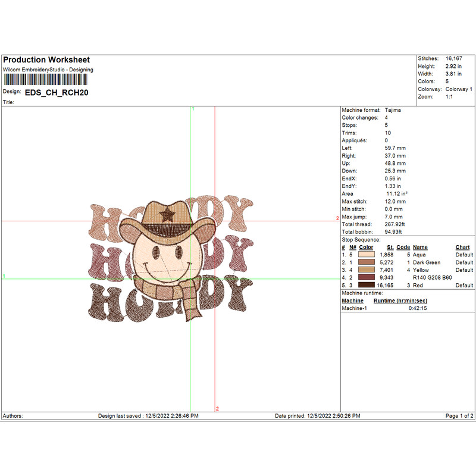
Task: Click the red marker 2 at right edge
Action: point(337,218)
